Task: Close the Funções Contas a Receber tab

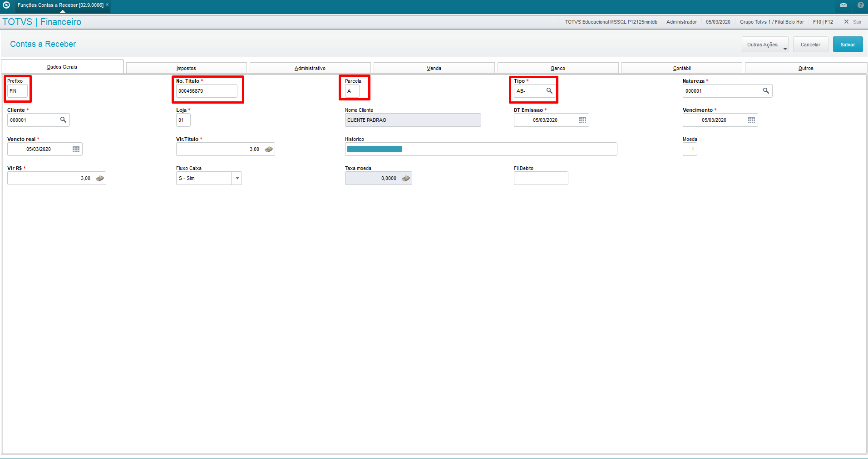Action: tap(107, 5)
